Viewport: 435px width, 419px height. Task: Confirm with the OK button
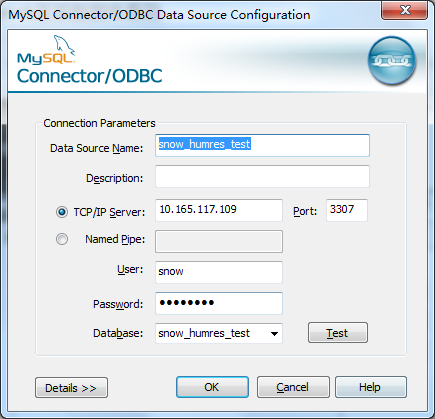[212, 387]
